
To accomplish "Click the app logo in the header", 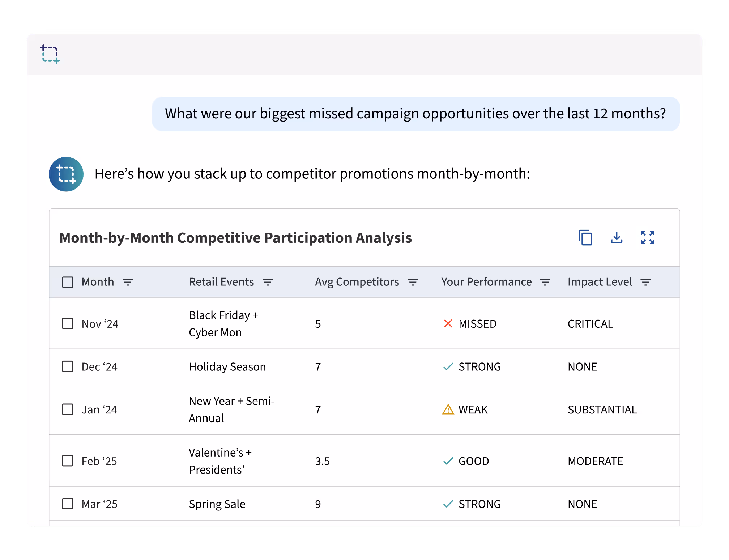I will (50, 54).
